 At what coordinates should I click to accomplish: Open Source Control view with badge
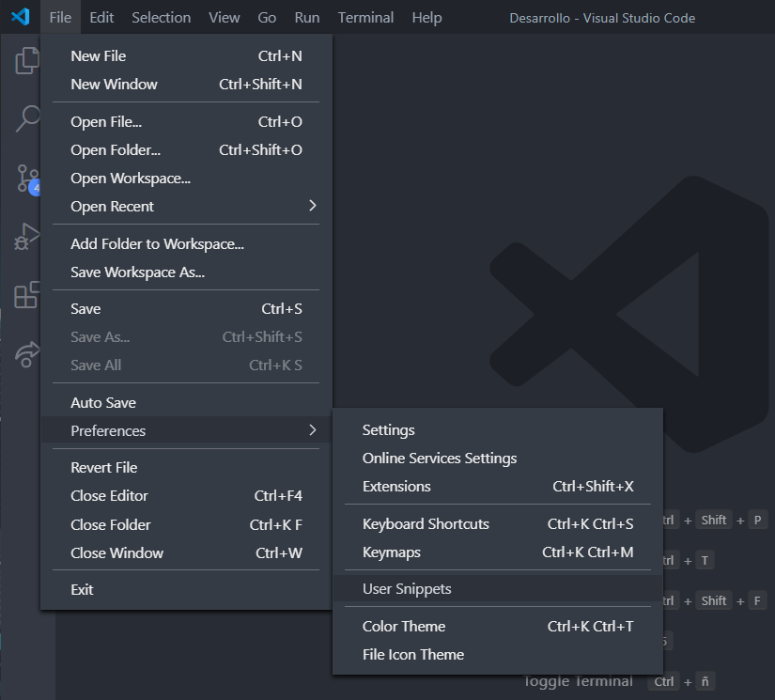(28, 179)
